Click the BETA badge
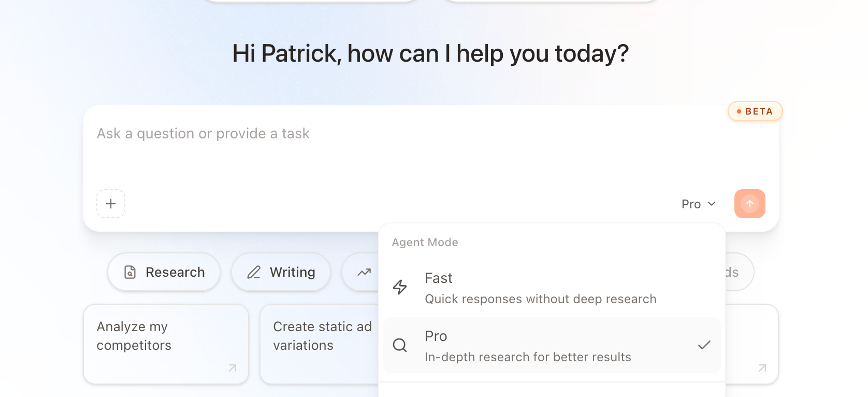 pos(755,111)
